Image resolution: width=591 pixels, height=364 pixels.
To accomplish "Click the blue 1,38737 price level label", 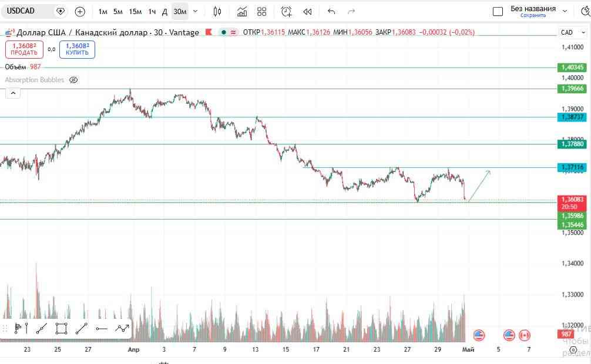I will click(572, 117).
